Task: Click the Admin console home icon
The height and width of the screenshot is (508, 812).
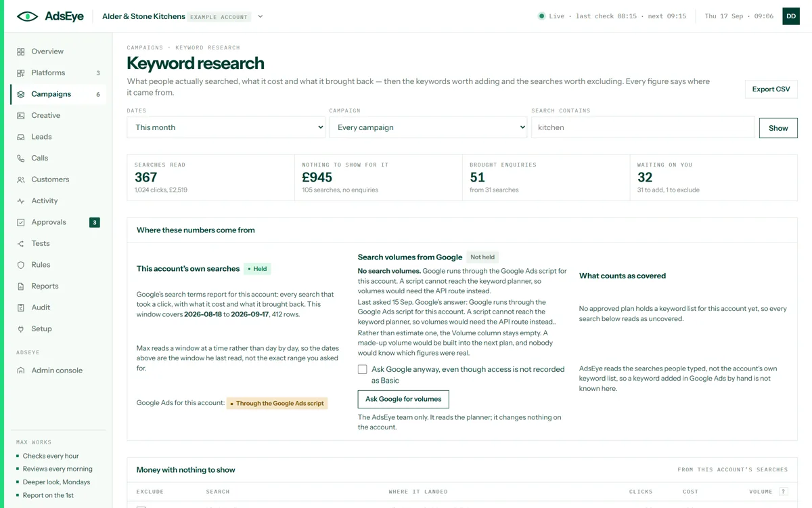Action: (x=21, y=371)
